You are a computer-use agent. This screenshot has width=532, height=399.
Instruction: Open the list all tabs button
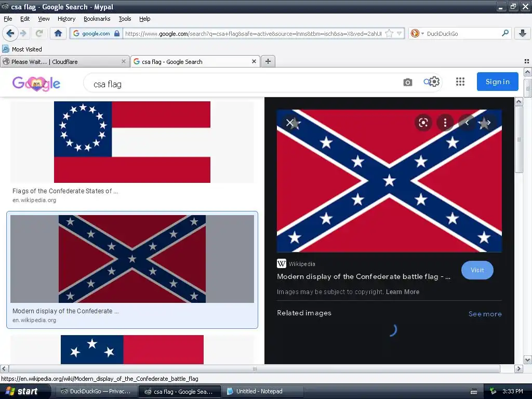527,61
